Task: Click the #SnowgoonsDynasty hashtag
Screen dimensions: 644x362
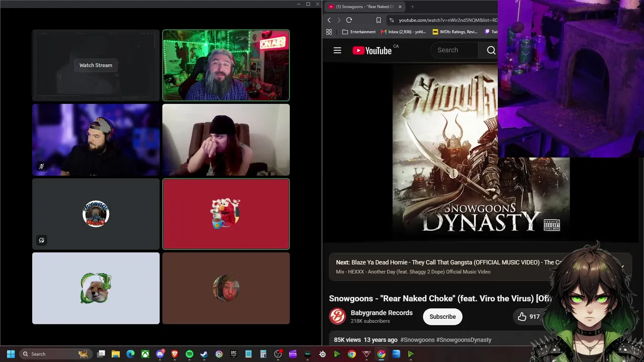Action: point(464,340)
